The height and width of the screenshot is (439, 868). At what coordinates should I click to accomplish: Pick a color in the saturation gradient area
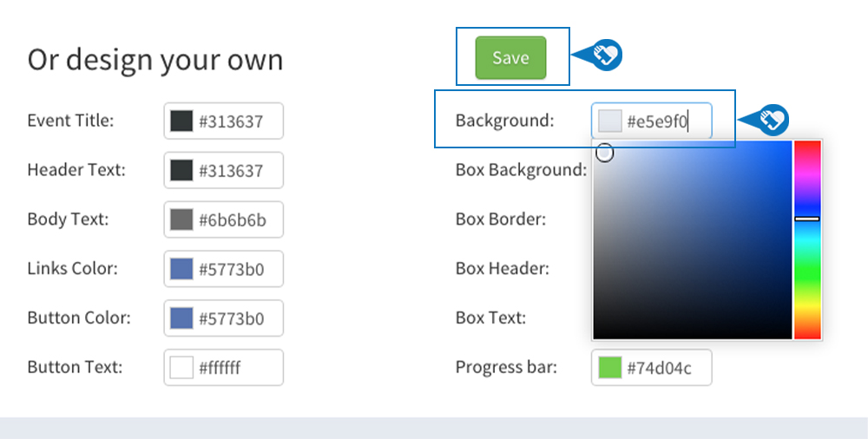[x=693, y=239]
